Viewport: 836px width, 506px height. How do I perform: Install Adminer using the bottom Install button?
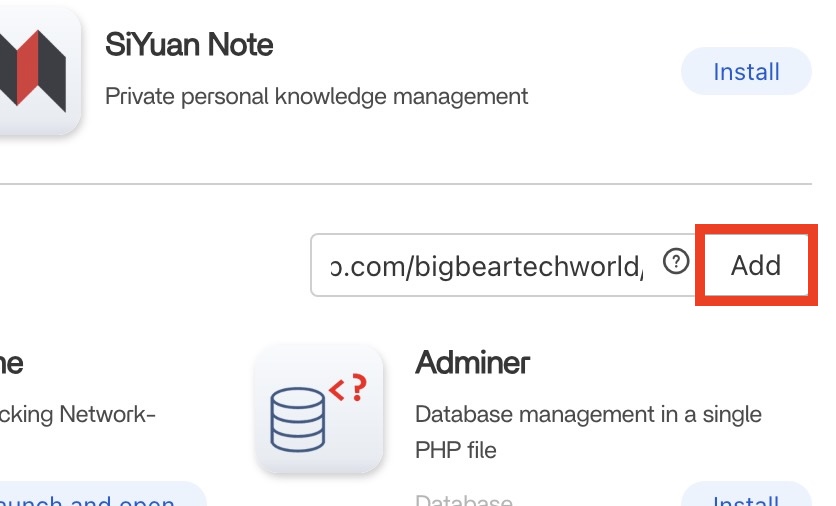pyautogui.click(x=746, y=497)
